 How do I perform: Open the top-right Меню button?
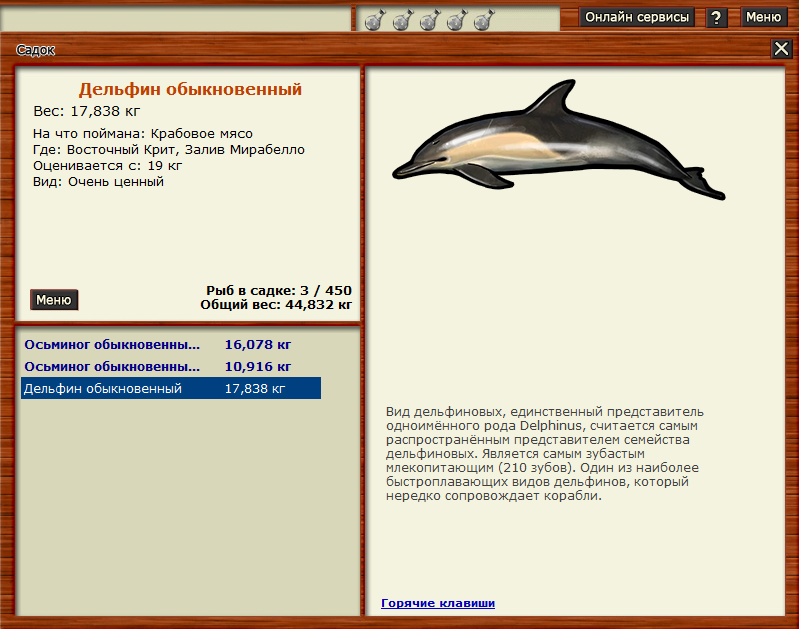click(763, 17)
